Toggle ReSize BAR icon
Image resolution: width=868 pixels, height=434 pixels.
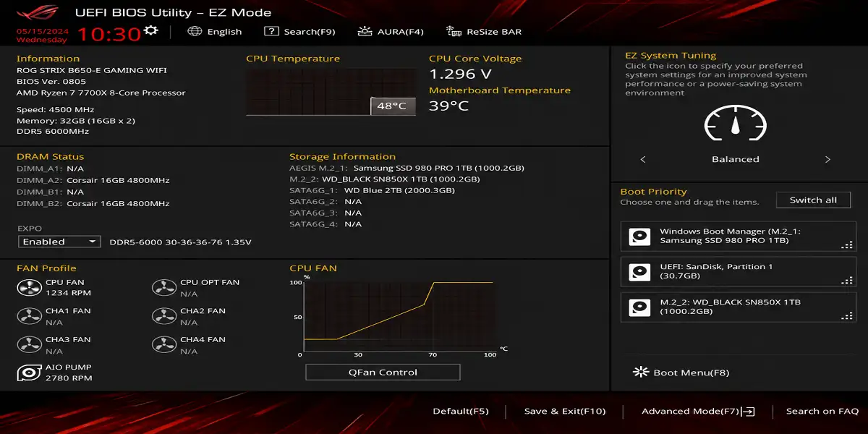point(454,31)
